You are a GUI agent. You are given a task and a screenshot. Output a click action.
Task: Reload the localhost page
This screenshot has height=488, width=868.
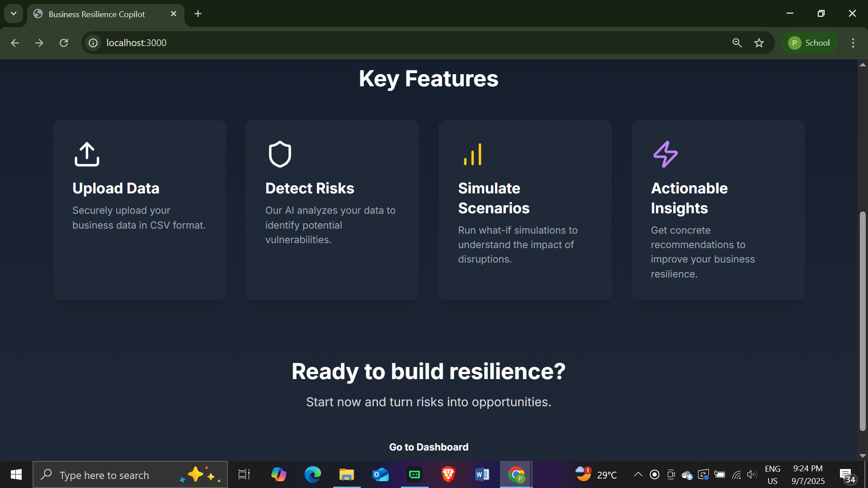click(64, 43)
